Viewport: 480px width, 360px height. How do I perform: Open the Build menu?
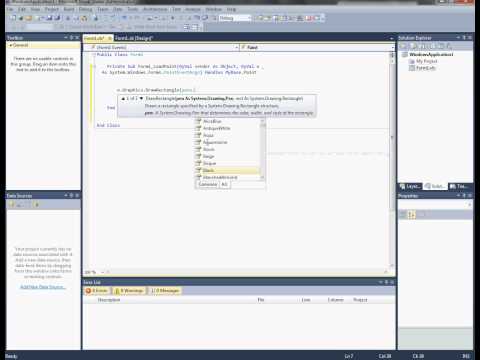[69, 9]
